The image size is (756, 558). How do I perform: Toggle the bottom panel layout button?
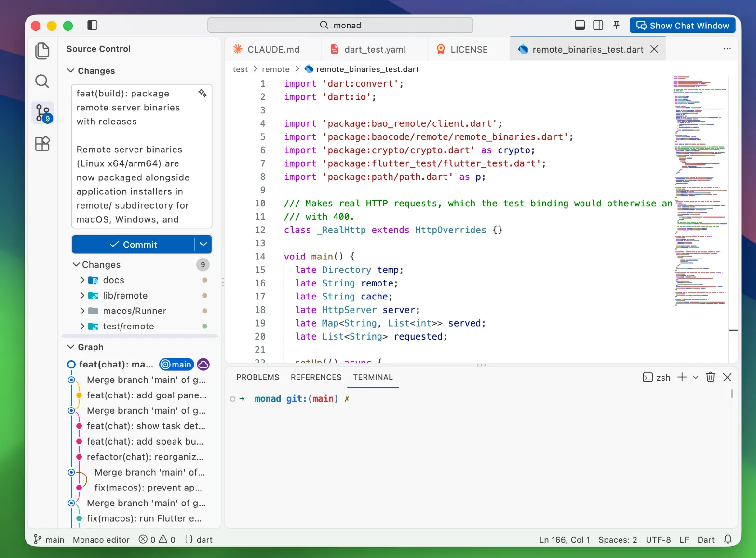(x=580, y=25)
